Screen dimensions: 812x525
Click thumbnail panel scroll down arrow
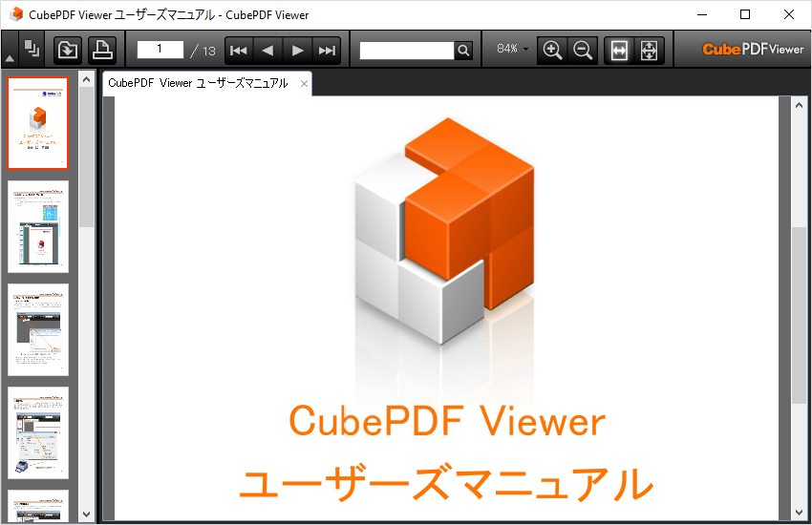tap(87, 514)
